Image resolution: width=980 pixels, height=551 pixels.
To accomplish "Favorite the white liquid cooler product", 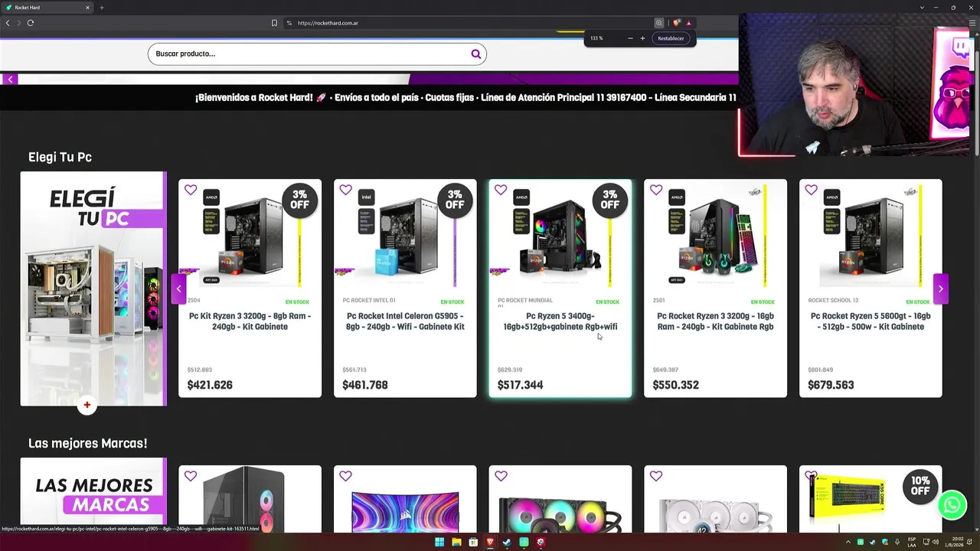I will 656,476.
